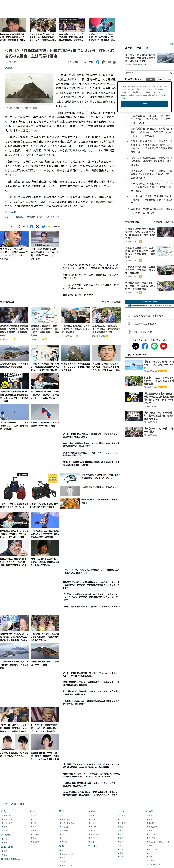Open 紙面購読のお申し込み
The width and height of the screenshot is (174, 868).
tap(150, 323)
